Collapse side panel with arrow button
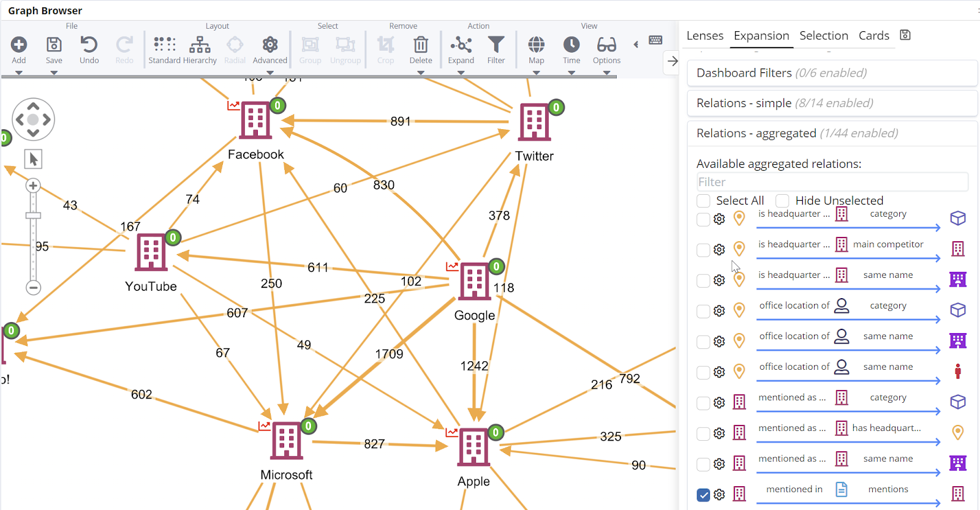This screenshot has height=510, width=980. pos(673,61)
